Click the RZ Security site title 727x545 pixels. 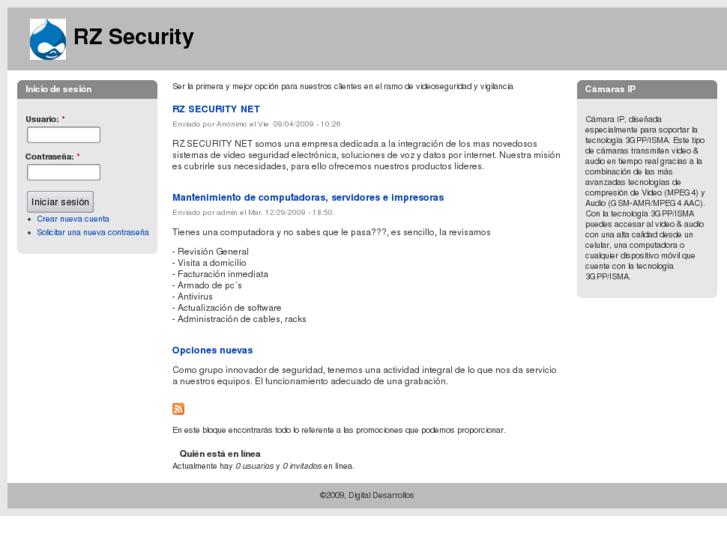(x=133, y=38)
